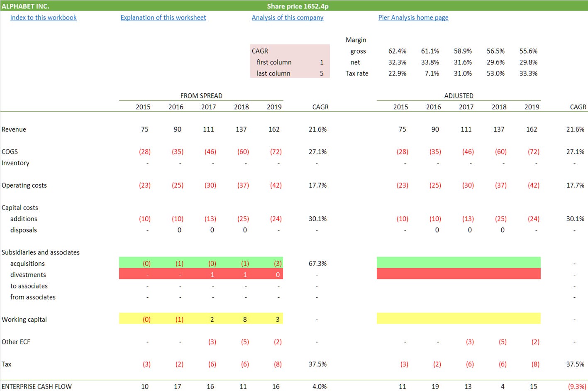Open Explanation of this worksheet link
The height and width of the screenshot is (391, 588).
(163, 17)
